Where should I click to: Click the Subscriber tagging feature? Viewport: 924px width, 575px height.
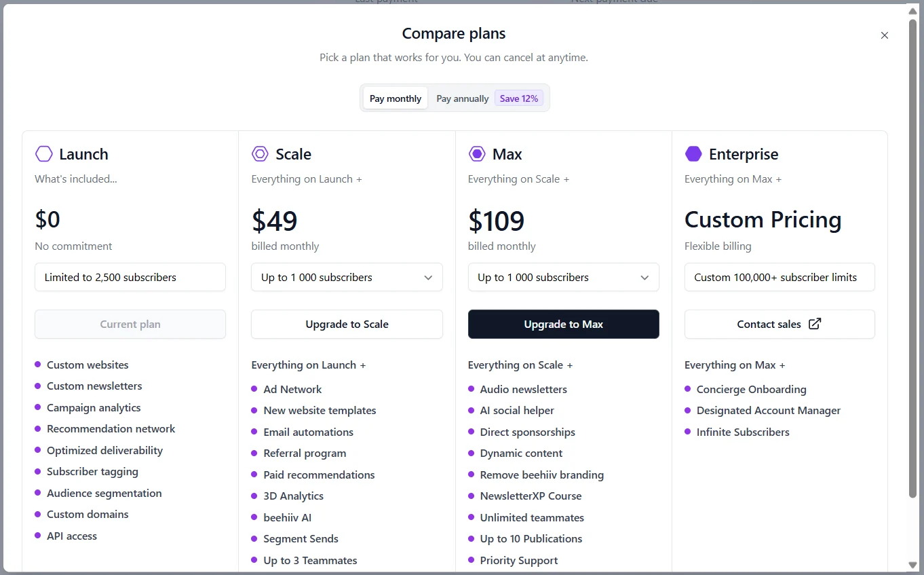tap(92, 471)
